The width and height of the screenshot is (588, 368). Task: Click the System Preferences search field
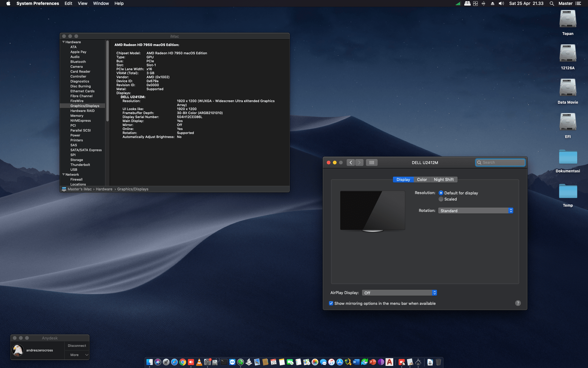coord(500,163)
